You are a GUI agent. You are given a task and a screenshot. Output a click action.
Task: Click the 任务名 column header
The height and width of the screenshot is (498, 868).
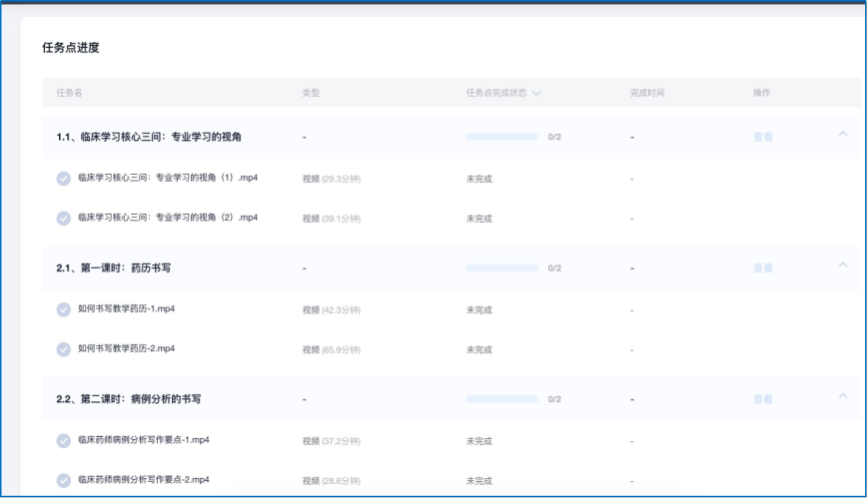pos(69,93)
